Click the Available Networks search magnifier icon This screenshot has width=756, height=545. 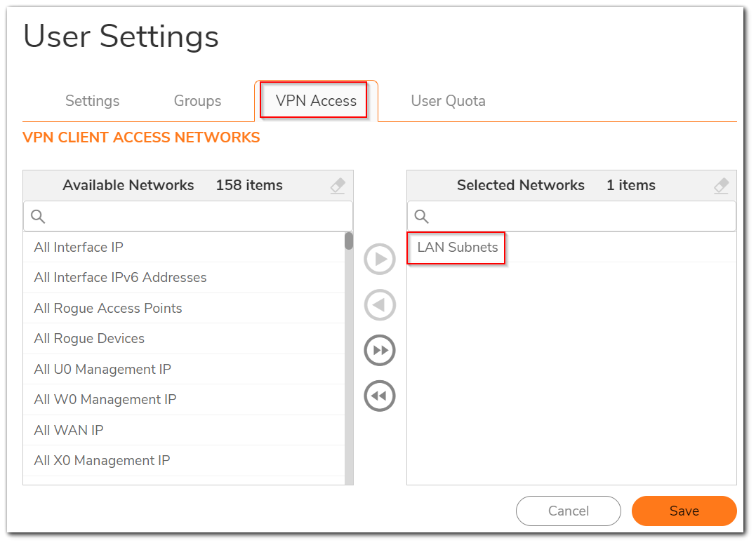pos(38,217)
